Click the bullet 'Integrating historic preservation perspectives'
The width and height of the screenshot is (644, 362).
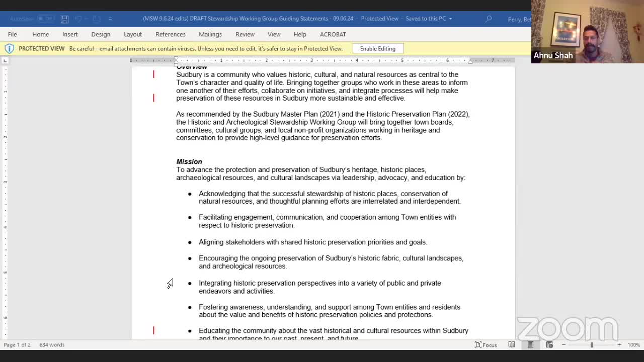coord(320,287)
